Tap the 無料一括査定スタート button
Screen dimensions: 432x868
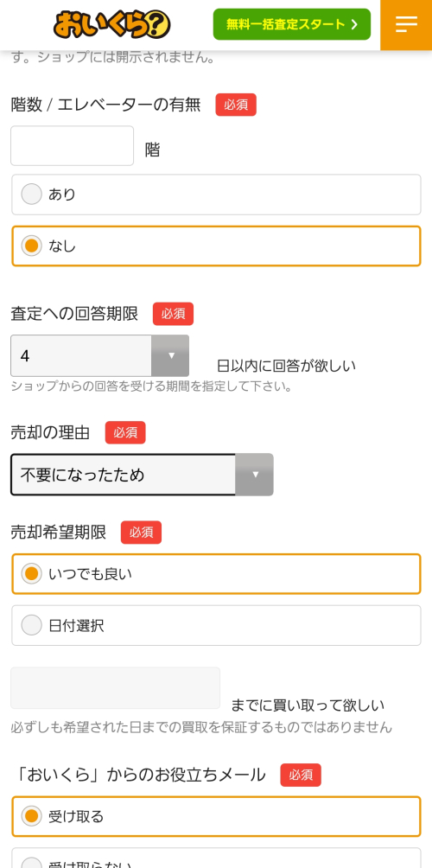pyautogui.click(x=291, y=24)
